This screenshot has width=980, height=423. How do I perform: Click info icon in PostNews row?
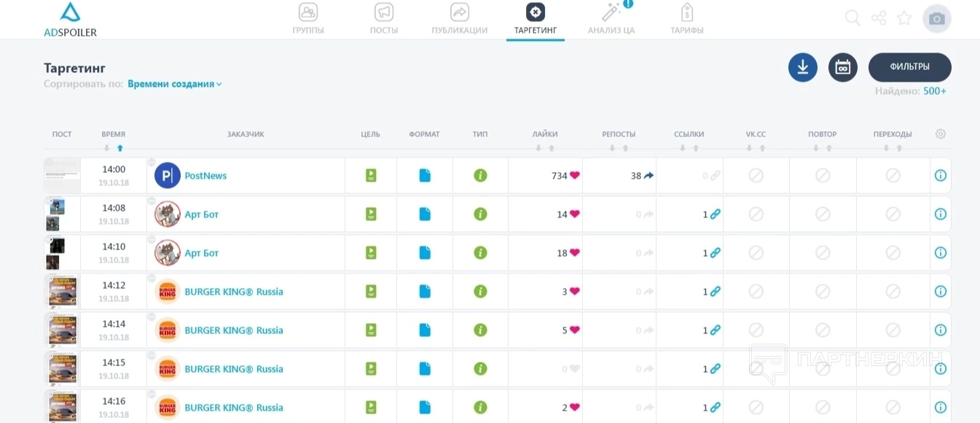point(940,175)
